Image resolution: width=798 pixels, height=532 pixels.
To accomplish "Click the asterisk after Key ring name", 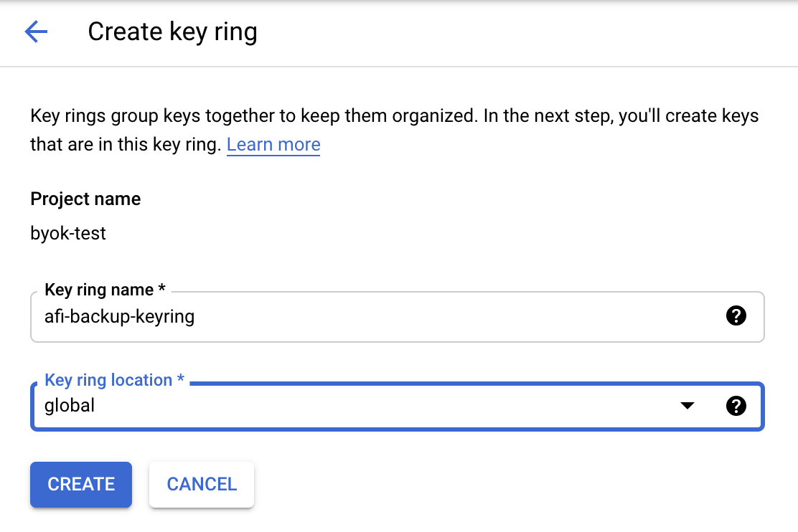I will point(162,288).
